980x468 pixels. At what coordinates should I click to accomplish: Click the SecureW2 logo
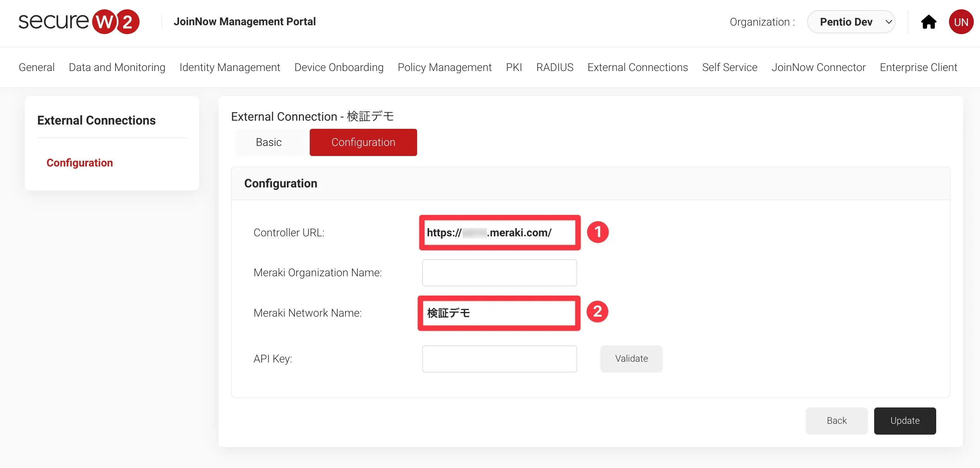[x=79, y=22]
